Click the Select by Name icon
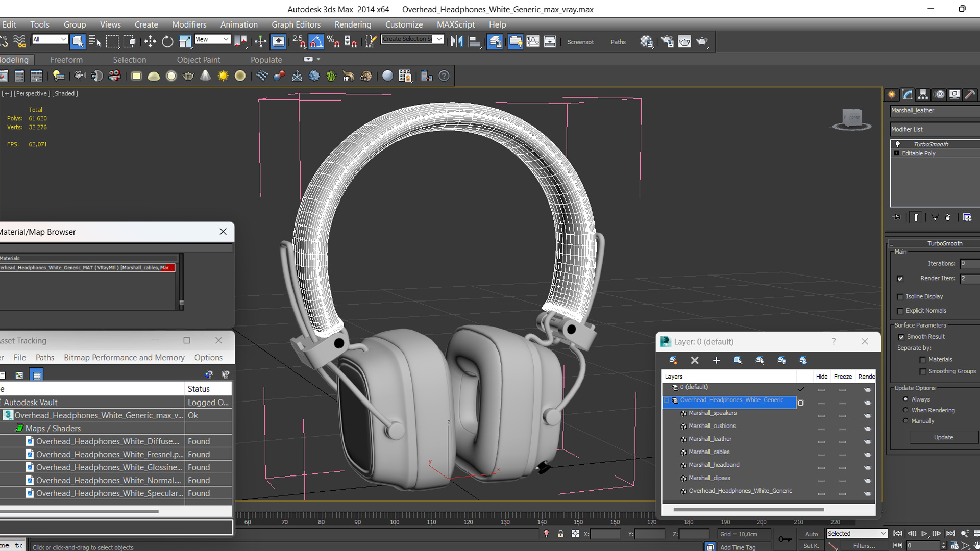This screenshot has width=980, height=551. pyautogui.click(x=95, y=41)
